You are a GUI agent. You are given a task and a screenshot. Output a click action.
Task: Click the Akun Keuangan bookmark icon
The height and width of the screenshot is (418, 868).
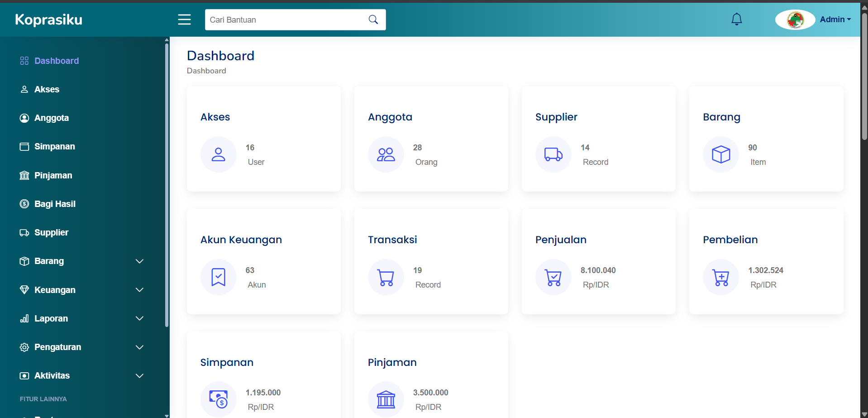(x=218, y=277)
